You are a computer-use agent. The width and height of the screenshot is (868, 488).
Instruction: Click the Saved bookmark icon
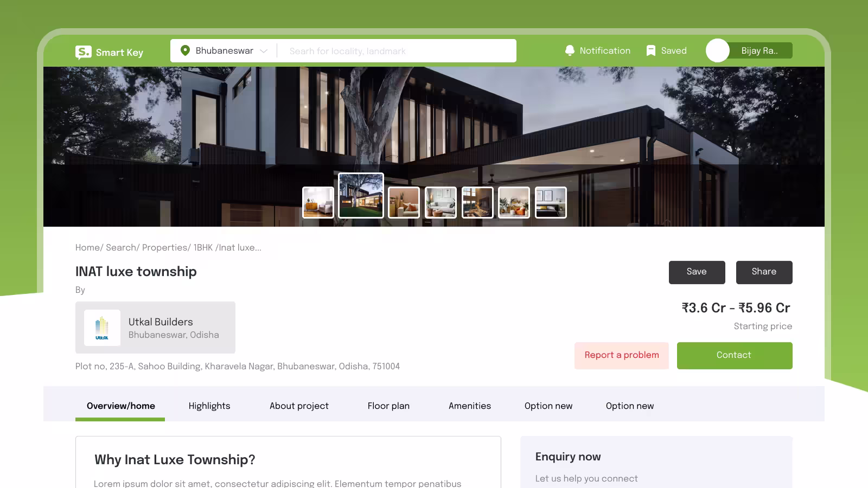pyautogui.click(x=651, y=50)
